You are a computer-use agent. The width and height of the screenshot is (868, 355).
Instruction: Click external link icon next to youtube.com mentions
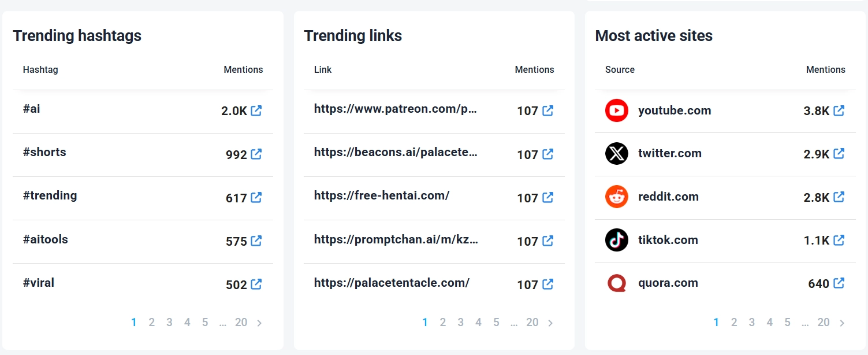pyautogui.click(x=839, y=110)
